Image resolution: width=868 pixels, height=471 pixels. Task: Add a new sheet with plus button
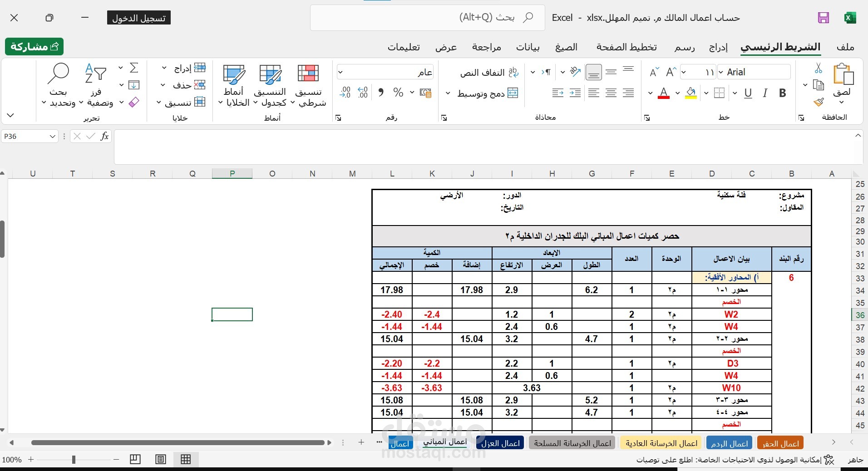click(361, 442)
